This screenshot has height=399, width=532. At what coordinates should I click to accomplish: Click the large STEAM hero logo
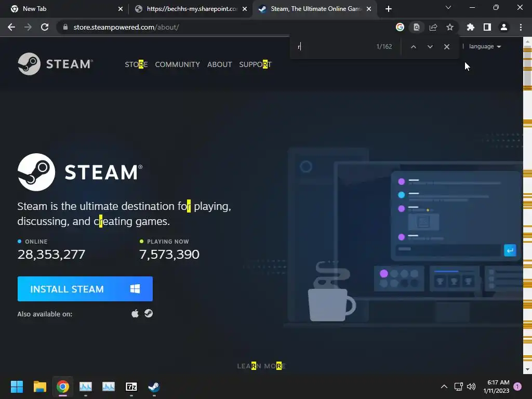coord(80,172)
